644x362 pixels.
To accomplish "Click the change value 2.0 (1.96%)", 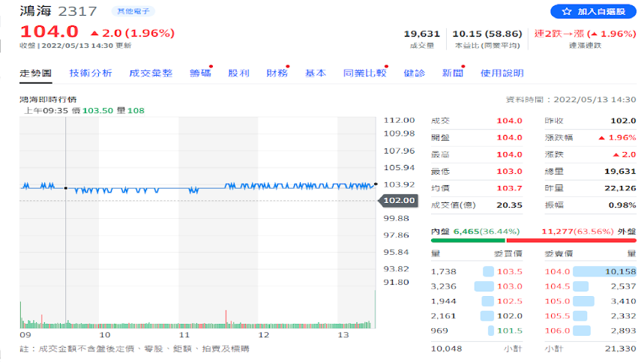I will coord(133,33).
